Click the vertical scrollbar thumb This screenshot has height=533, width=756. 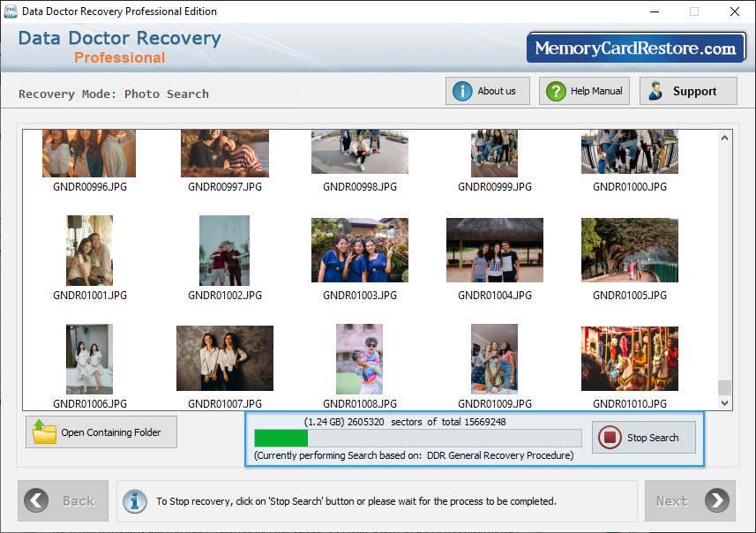click(724, 387)
